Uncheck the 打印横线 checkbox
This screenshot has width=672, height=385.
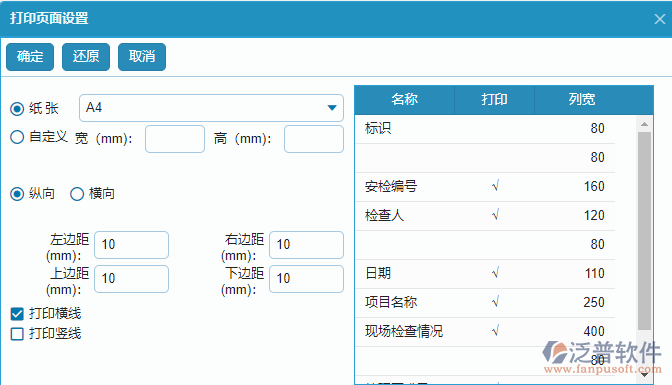[x=17, y=314]
